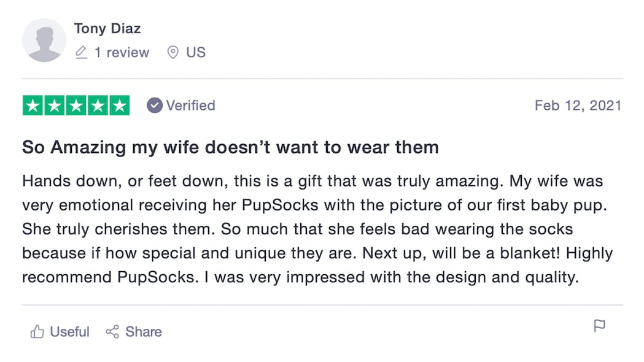Click the fourth green rating star
The height and width of the screenshot is (362, 644).
coord(98,106)
